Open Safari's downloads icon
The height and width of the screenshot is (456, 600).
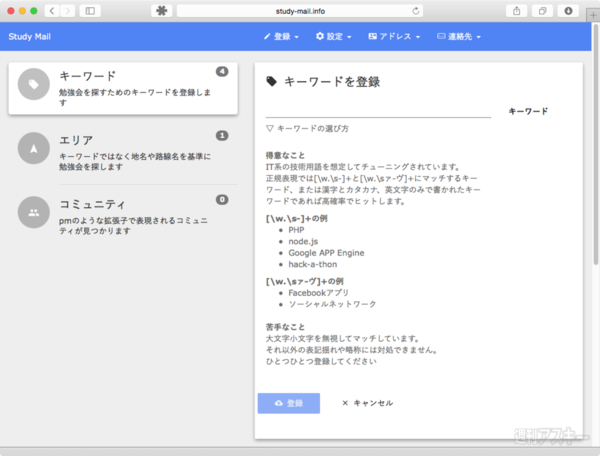click(569, 10)
